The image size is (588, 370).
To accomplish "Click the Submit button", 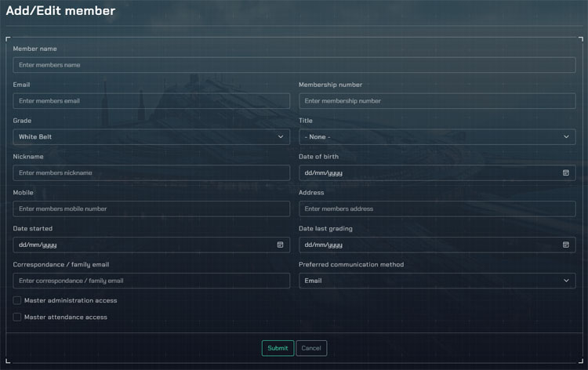I will pos(278,348).
